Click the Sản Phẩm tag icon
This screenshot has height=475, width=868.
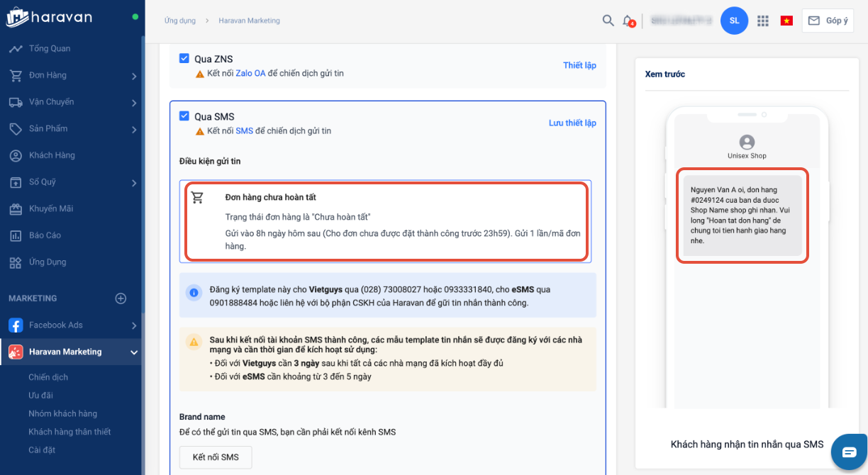[16, 128]
